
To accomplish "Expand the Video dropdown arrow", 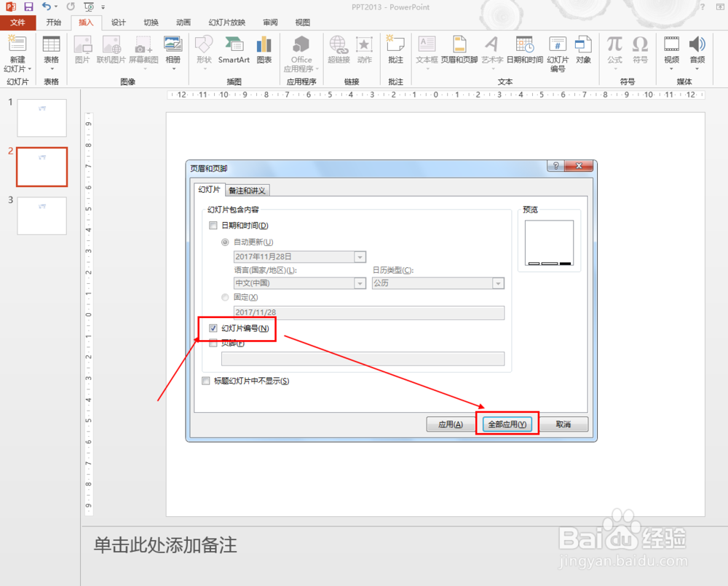I will pos(671,68).
